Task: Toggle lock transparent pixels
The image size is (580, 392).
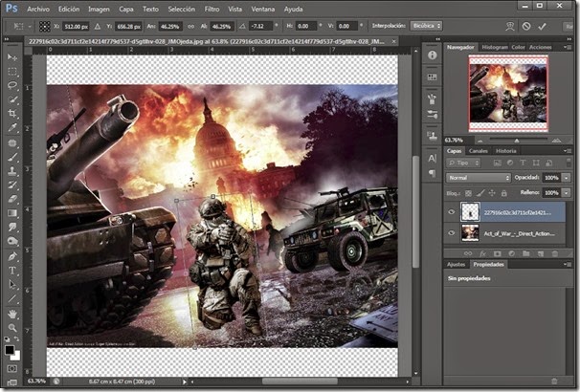Action: coord(468,193)
